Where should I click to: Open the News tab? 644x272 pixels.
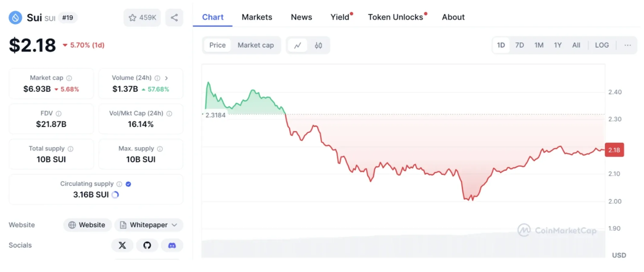pyautogui.click(x=301, y=17)
